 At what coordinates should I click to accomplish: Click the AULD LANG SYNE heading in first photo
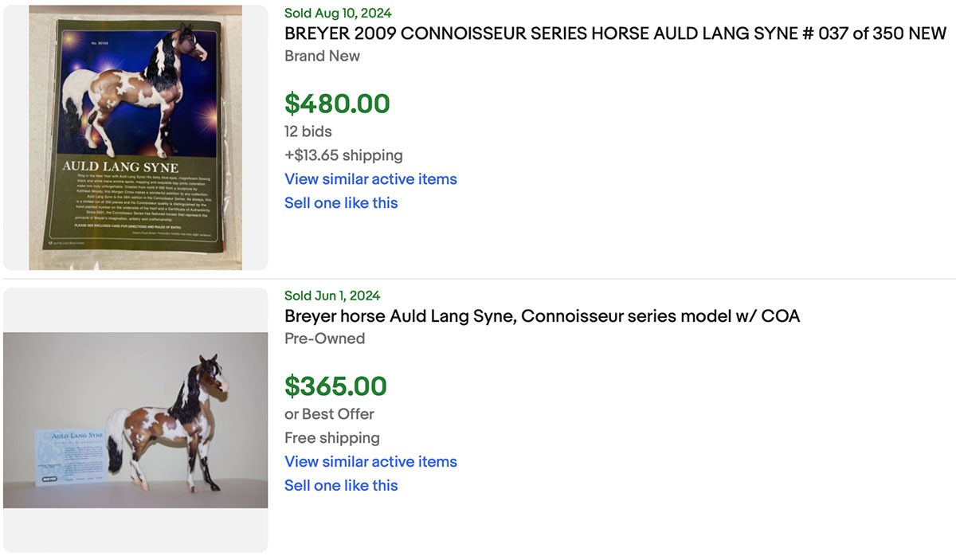click(x=120, y=167)
